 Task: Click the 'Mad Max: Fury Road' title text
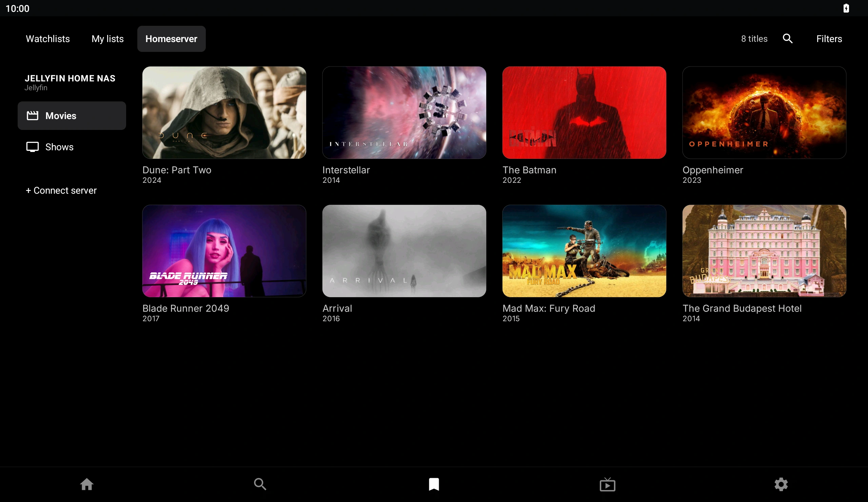(548, 308)
